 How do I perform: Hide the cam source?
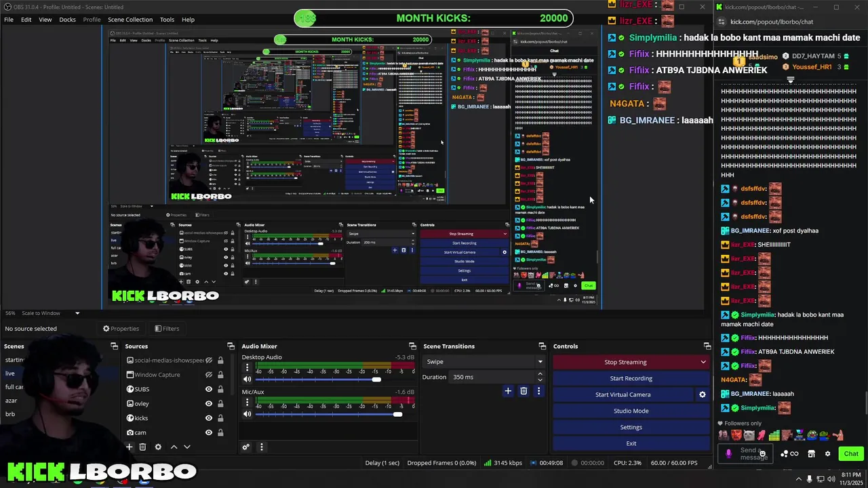[209, 432]
